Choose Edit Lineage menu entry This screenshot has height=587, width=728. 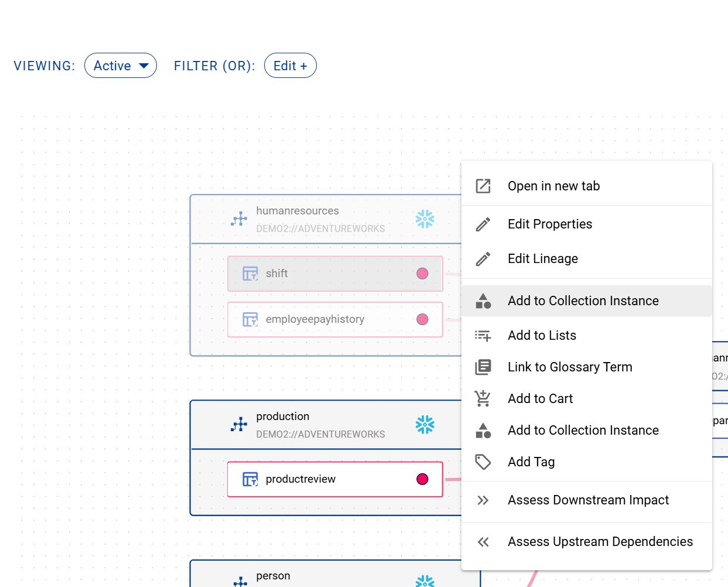click(542, 259)
